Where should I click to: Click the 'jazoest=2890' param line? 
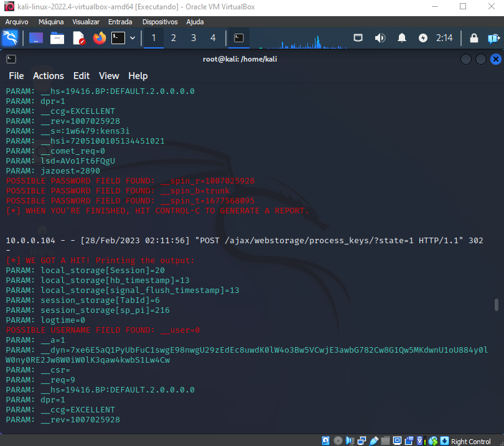tap(53, 170)
